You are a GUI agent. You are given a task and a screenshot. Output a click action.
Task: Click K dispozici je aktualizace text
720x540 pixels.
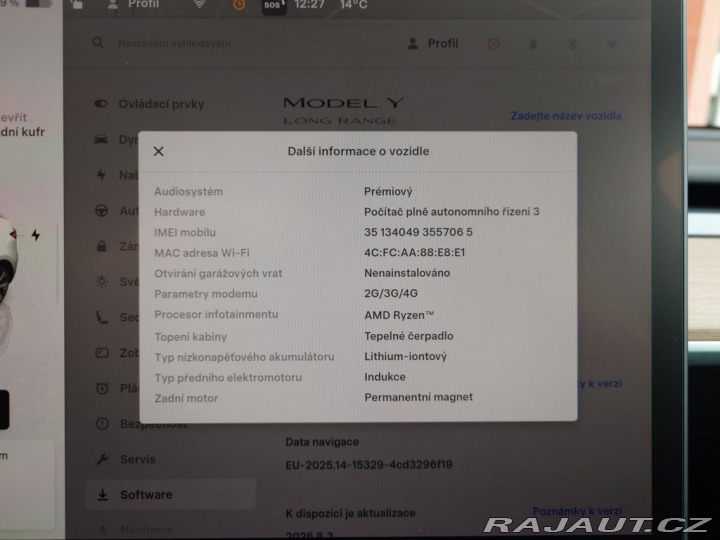pos(350,513)
